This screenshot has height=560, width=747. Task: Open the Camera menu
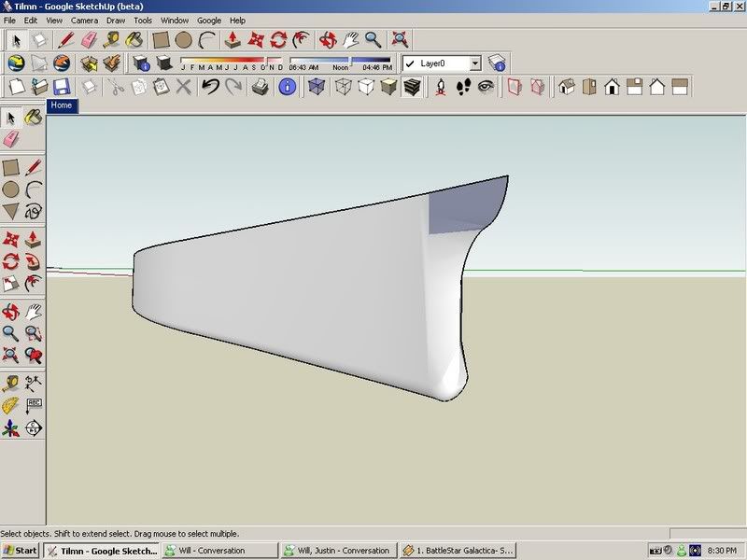[84, 21]
